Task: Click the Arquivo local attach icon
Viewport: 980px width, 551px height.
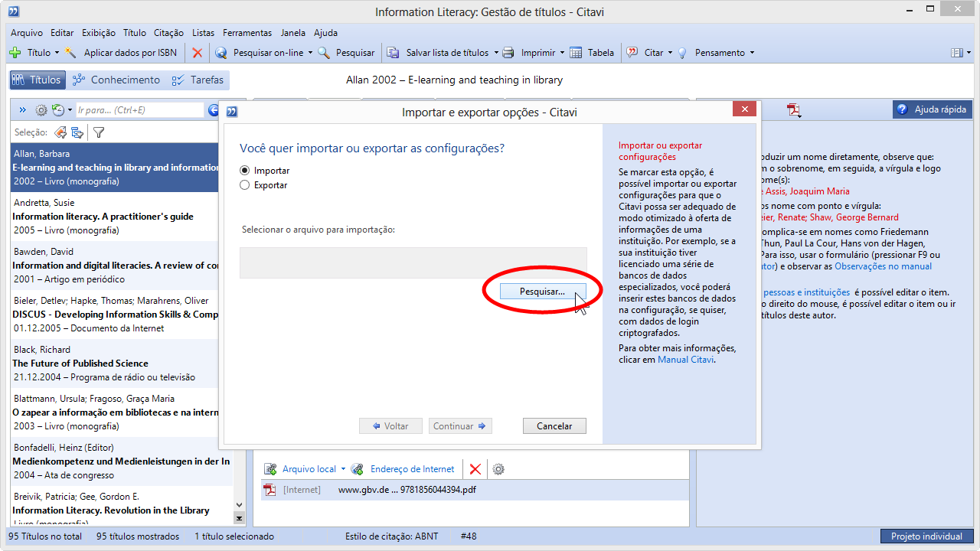Action: coord(270,469)
